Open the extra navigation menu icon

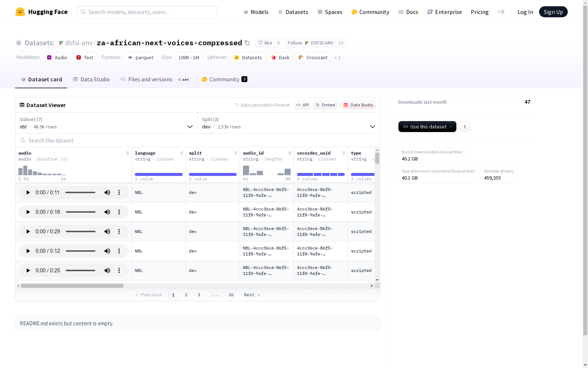[x=501, y=12]
